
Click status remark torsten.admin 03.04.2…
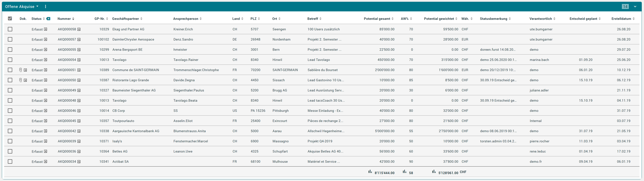pyautogui.click(x=498, y=141)
